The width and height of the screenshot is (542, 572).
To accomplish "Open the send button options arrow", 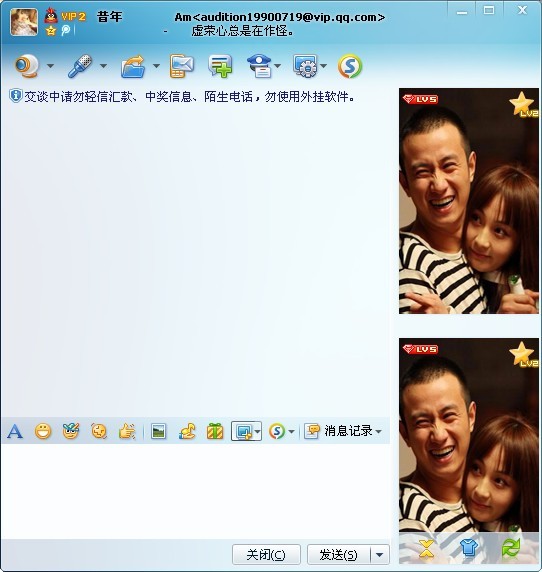I will pyautogui.click(x=380, y=555).
